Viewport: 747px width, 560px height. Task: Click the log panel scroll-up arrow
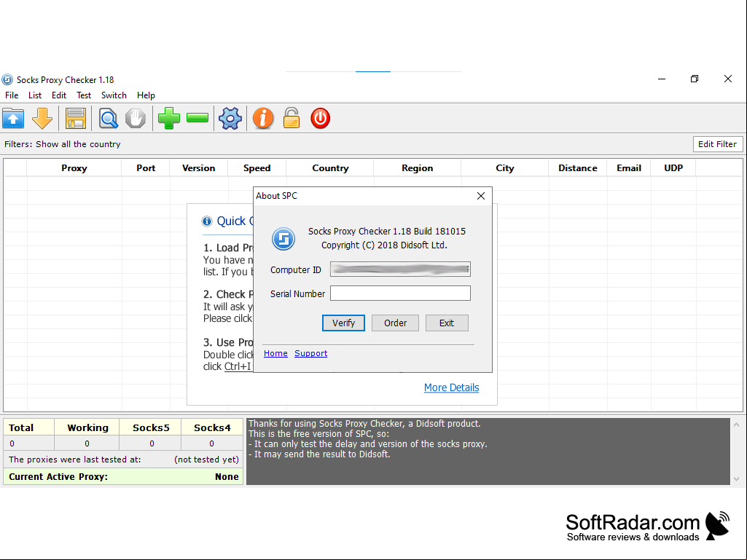737,425
